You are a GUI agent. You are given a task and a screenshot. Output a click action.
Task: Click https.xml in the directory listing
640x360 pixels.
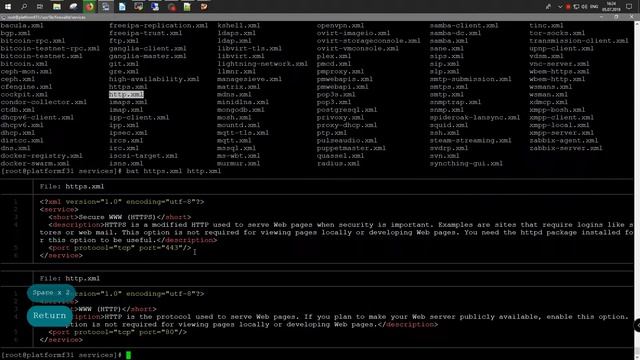click(x=128, y=87)
